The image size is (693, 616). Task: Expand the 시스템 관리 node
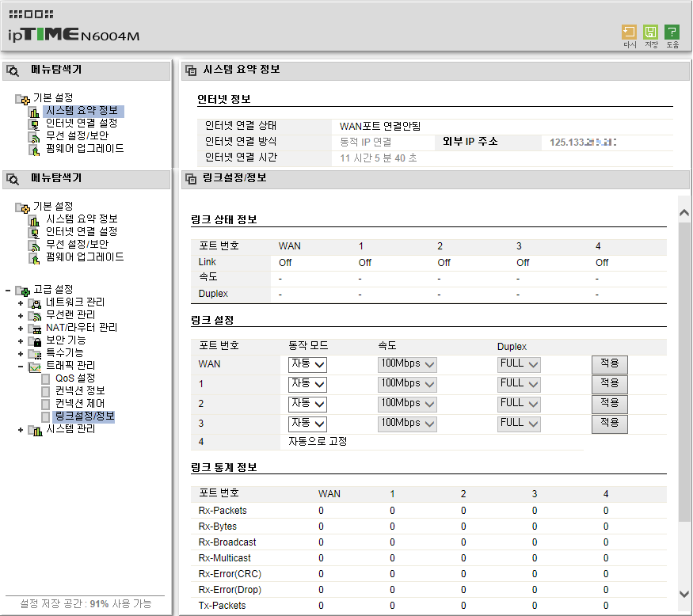point(21,429)
